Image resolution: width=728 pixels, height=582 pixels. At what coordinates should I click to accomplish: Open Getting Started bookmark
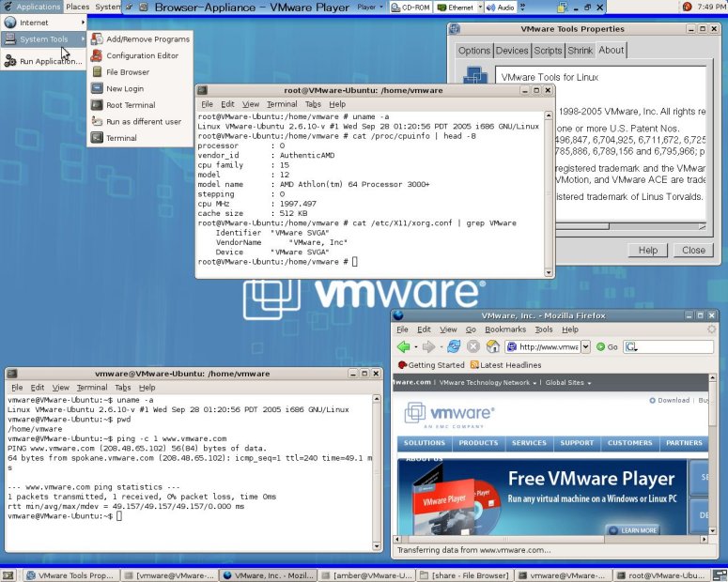point(431,365)
